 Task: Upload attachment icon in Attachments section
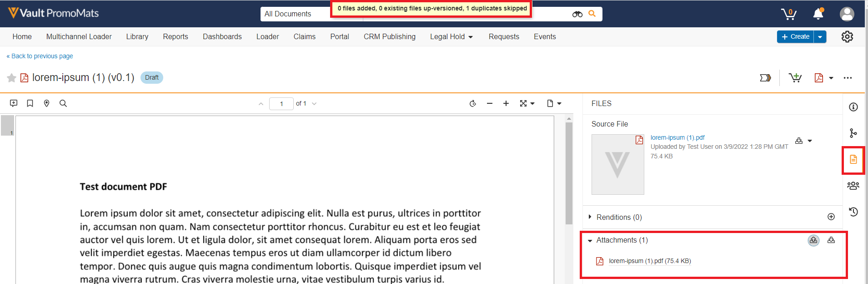[813, 240]
